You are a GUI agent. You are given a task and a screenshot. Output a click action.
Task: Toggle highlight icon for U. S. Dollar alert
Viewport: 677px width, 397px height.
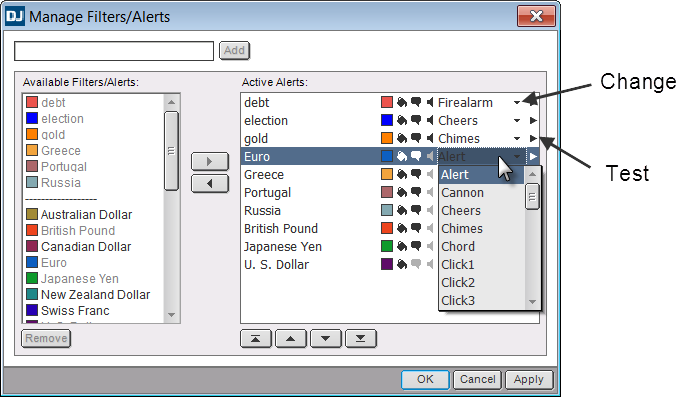pyautogui.click(x=402, y=264)
